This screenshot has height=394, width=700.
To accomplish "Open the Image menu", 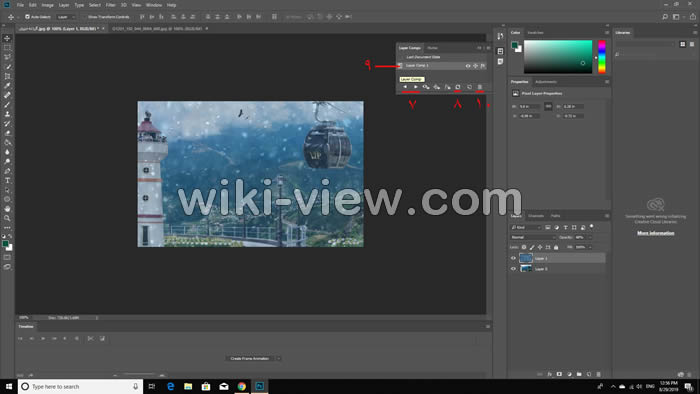I will 47,5.
